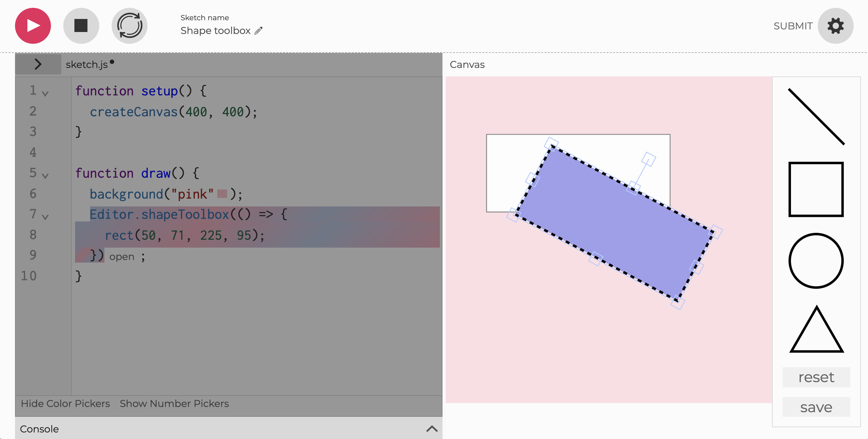
Task: Open settings with the gear icon
Action: [x=835, y=25]
